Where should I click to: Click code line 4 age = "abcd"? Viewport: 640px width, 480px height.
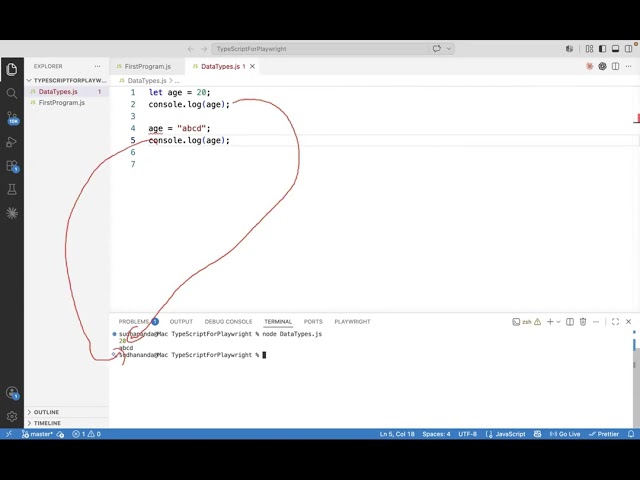[x=179, y=129]
